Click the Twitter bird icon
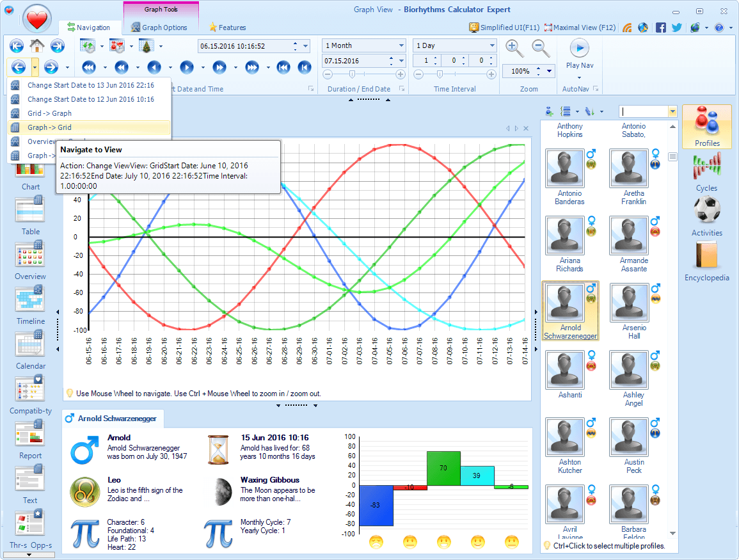This screenshot has width=739, height=560. click(677, 28)
